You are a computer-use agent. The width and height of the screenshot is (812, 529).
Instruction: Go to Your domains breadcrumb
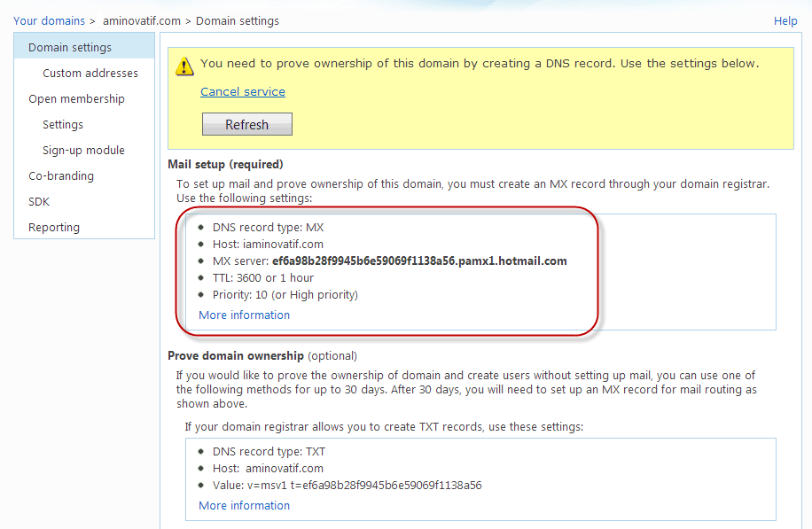(x=49, y=20)
